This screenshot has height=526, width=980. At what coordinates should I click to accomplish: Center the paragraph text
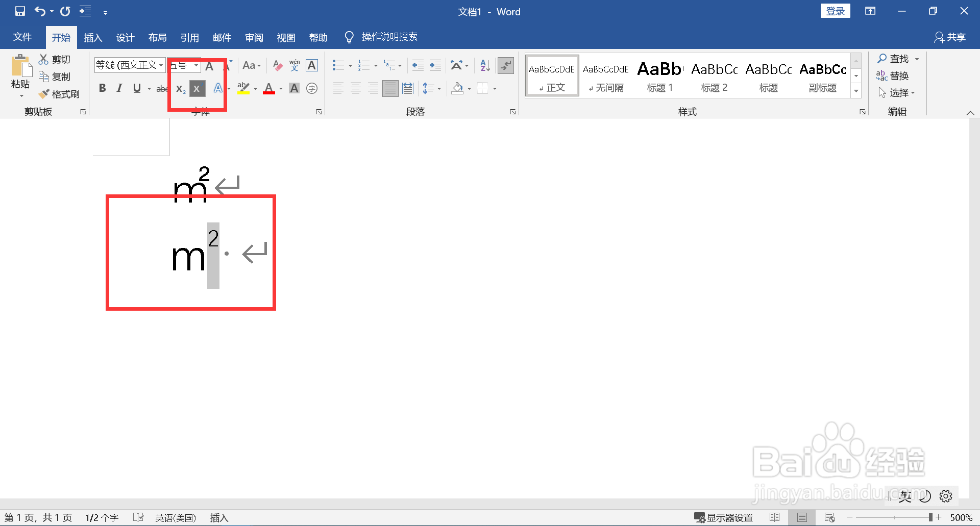point(356,88)
